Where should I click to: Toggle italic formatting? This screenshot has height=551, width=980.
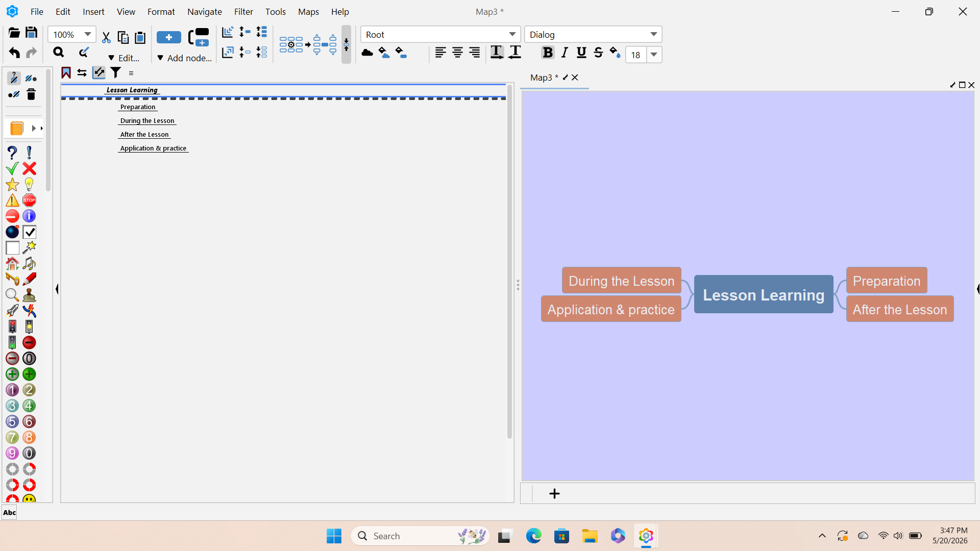point(565,53)
